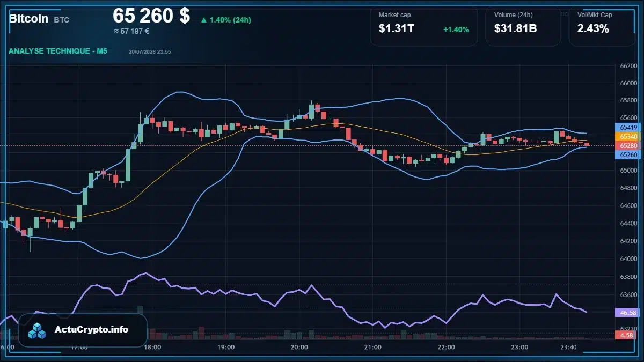Click the 19:00 time axis label

[226, 347]
